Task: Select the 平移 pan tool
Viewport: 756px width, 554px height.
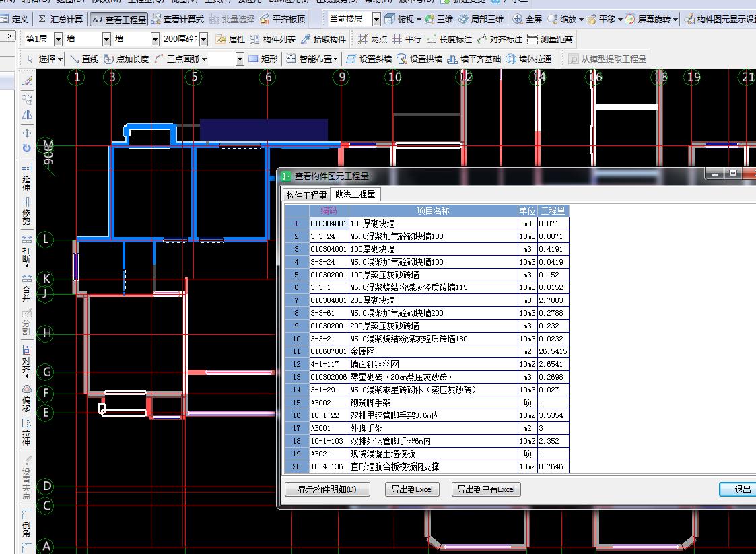Action: (x=601, y=20)
